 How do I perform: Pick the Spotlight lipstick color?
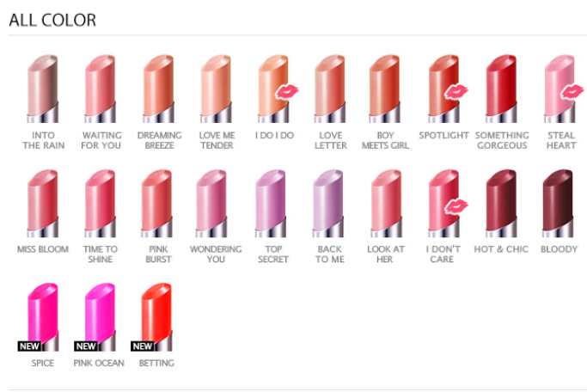tap(443, 89)
